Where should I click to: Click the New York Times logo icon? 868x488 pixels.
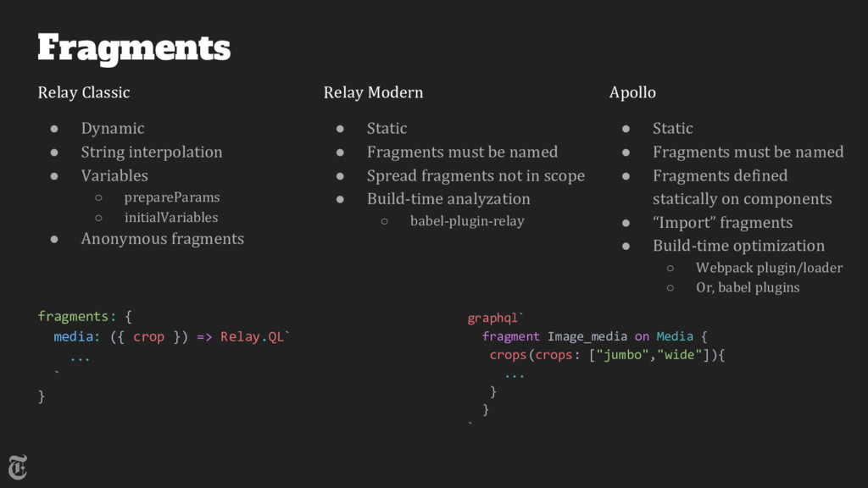click(x=18, y=468)
